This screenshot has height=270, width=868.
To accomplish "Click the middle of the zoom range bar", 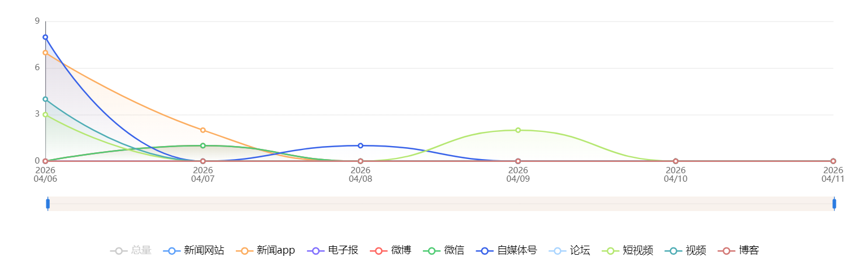I will [441, 204].
